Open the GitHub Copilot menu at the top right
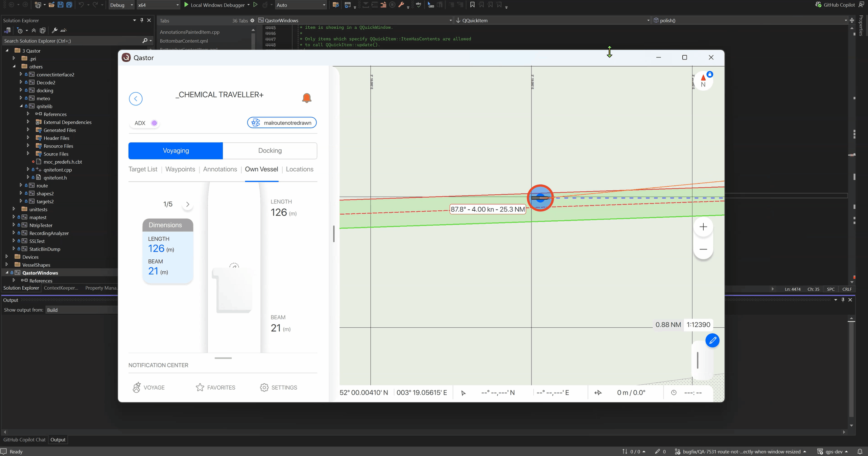Image resolution: width=868 pixels, height=456 pixels. coord(835,5)
